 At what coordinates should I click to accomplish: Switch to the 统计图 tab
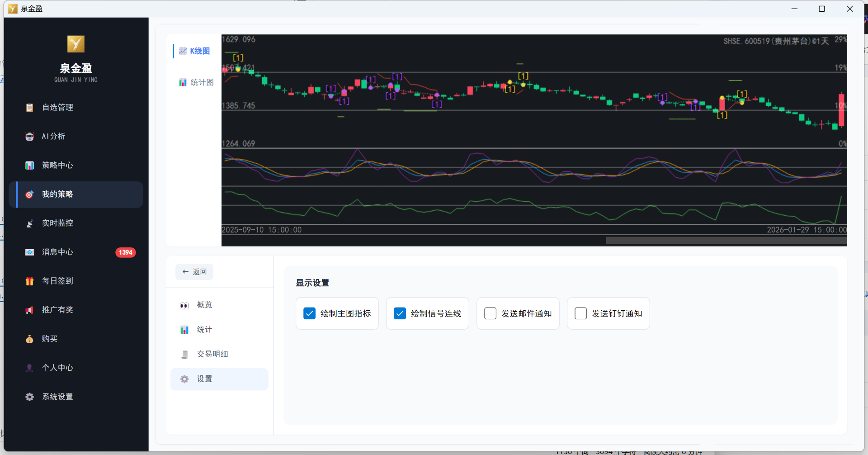(196, 82)
